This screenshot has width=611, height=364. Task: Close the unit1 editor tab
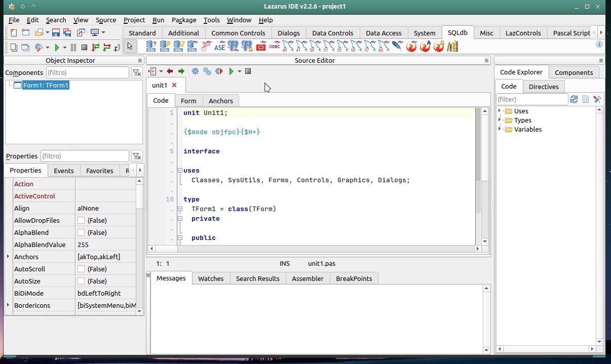click(174, 85)
